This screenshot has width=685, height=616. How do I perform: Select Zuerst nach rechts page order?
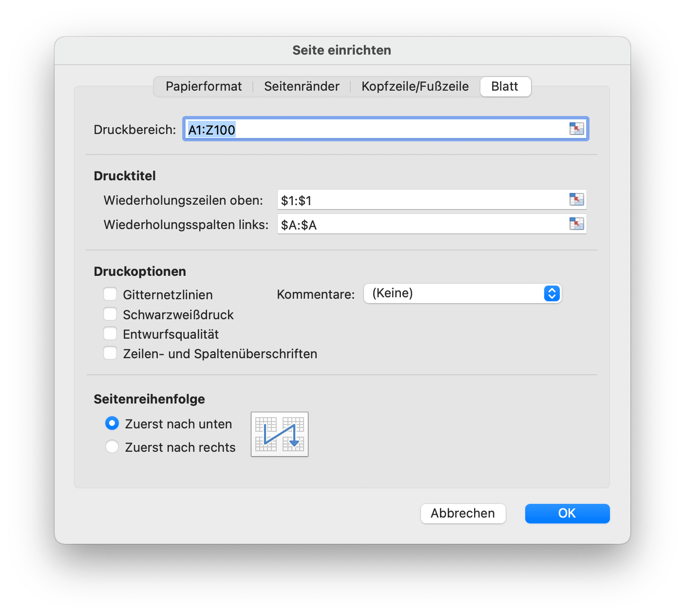(x=112, y=446)
